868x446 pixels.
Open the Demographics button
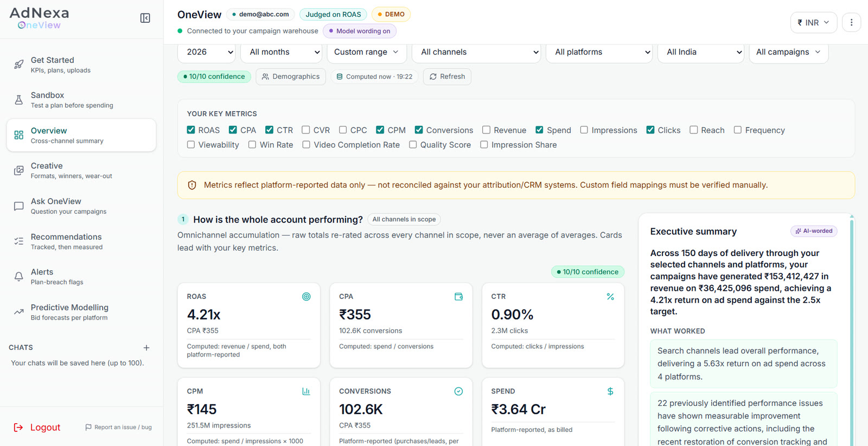pyautogui.click(x=291, y=77)
